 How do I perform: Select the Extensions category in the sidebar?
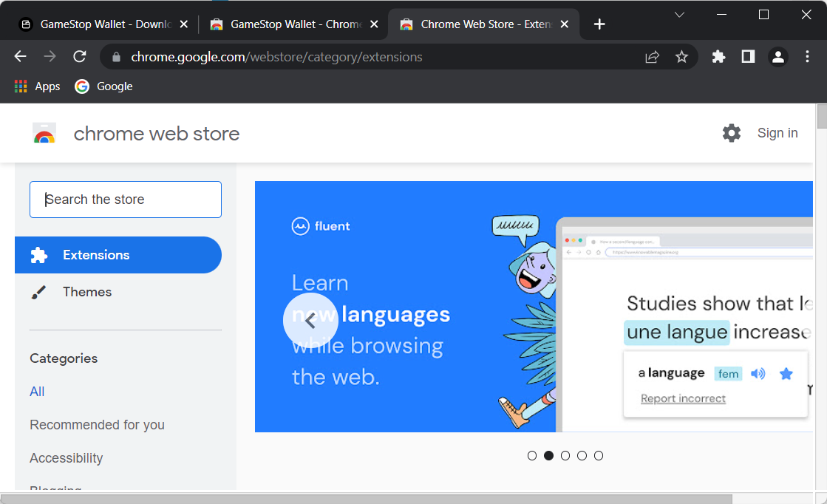click(96, 254)
